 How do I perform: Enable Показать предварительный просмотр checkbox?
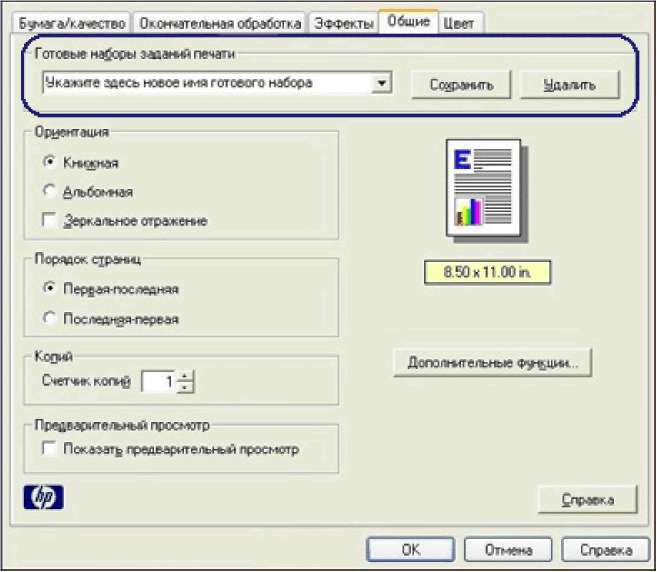pos(49,450)
